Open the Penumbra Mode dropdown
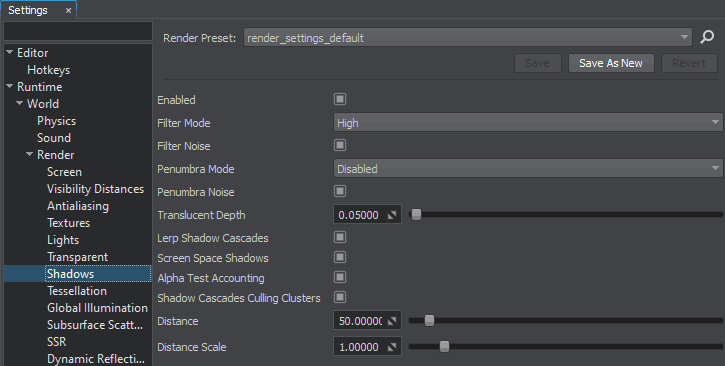 pyautogui.click(x=528, y=169)
